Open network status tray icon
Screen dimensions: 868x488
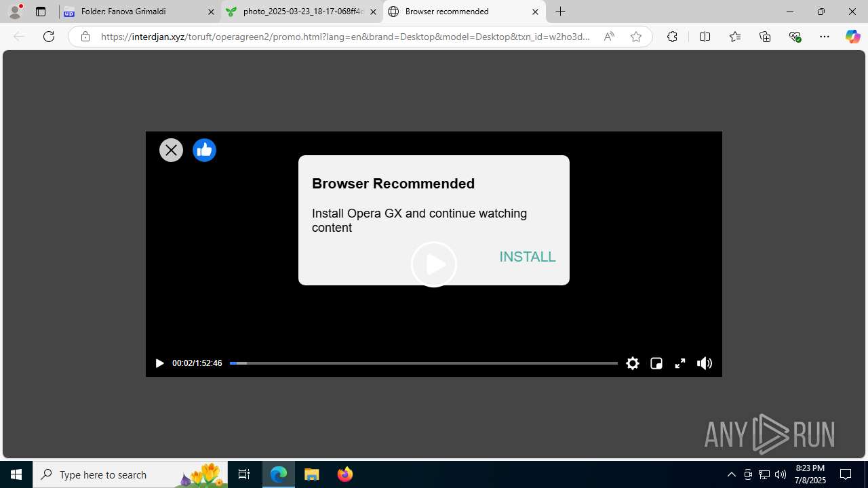tap(764, 474)
